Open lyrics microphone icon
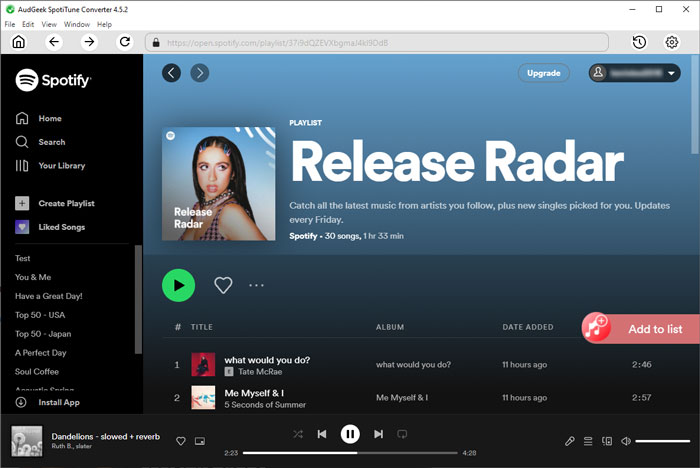Screen dimensions: 700x468 (569, 441)
